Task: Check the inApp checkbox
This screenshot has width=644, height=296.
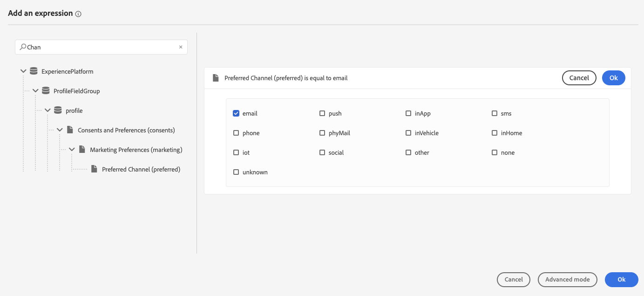Action: pyautogui.click(x=408, y=113)
